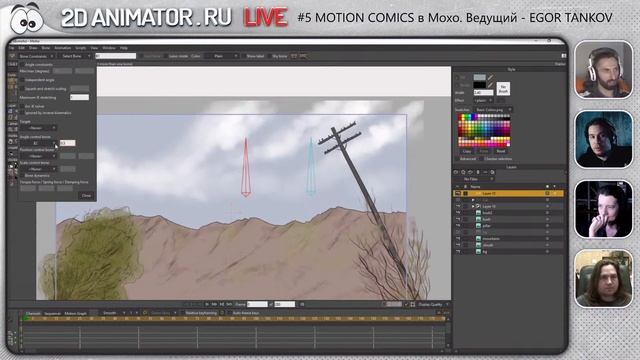This screenshot has width=640, height=360.
Task: Click the Fill color swatch
Action: pyautogui.click(x=480, y=77)
